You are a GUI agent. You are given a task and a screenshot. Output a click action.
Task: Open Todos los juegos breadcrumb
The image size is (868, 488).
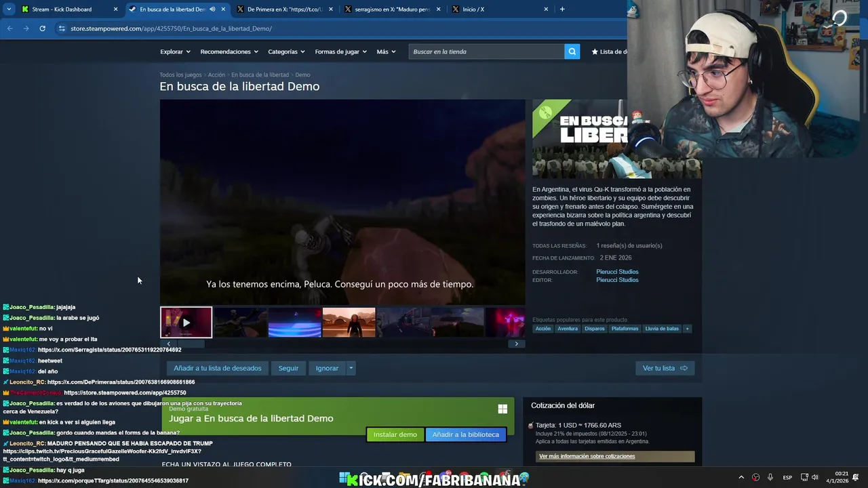[180, 75]
